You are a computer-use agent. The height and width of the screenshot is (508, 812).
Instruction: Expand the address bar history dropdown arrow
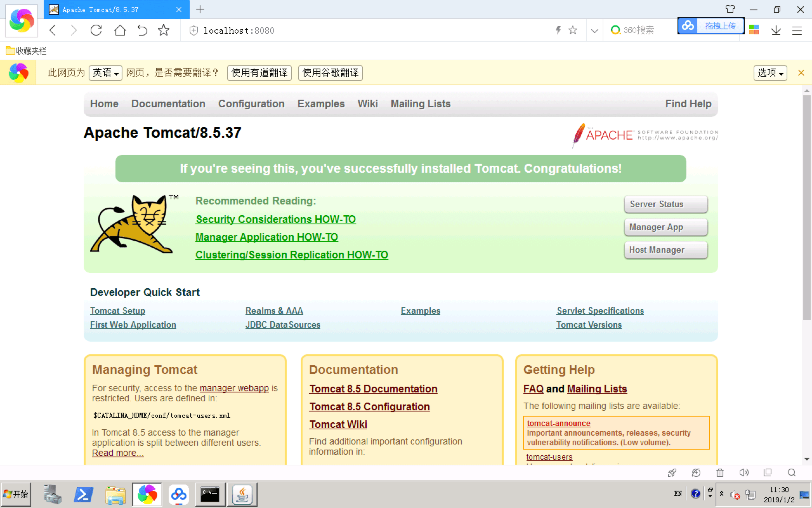pos(595,31)
